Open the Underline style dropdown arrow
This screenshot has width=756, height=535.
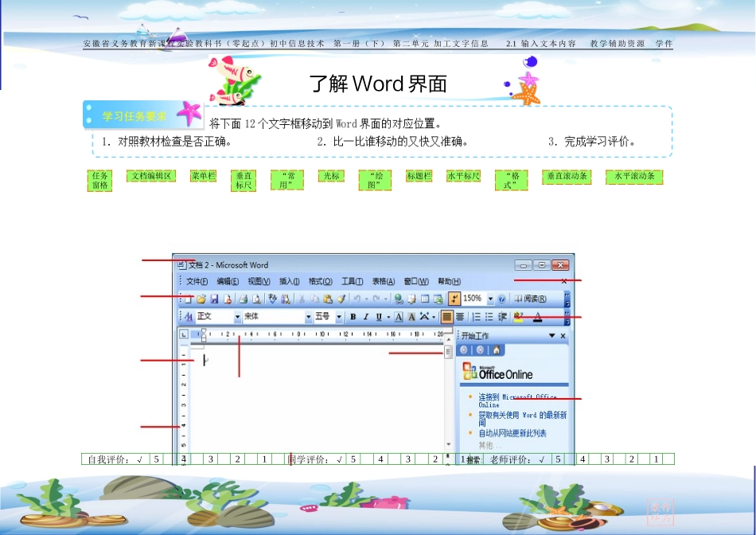[x=388, y=317]
